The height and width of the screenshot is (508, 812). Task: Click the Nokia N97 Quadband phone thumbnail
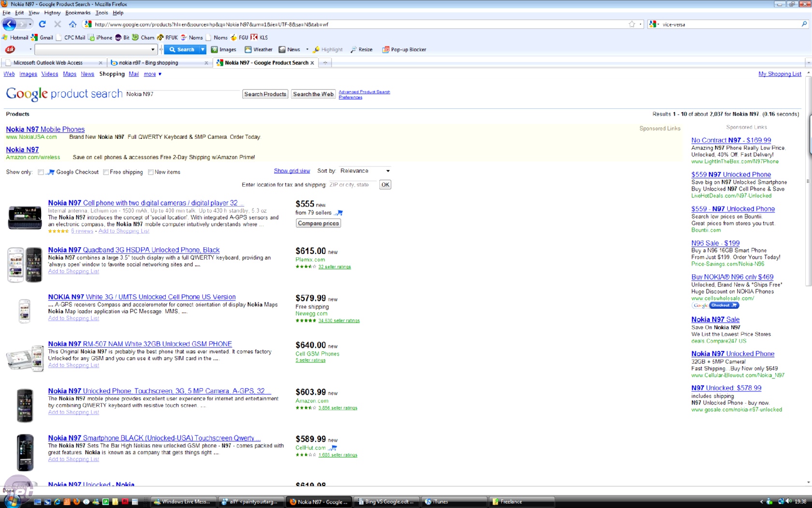25,265
